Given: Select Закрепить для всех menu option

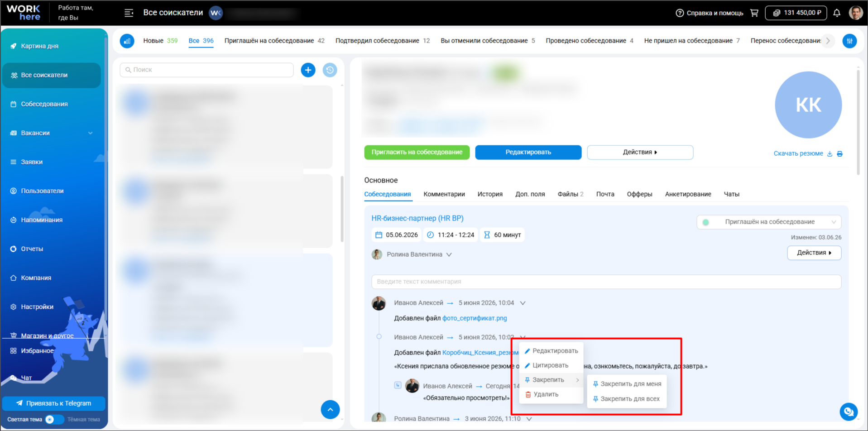Looking at the screenshot, I should click(x=627, y=399).
